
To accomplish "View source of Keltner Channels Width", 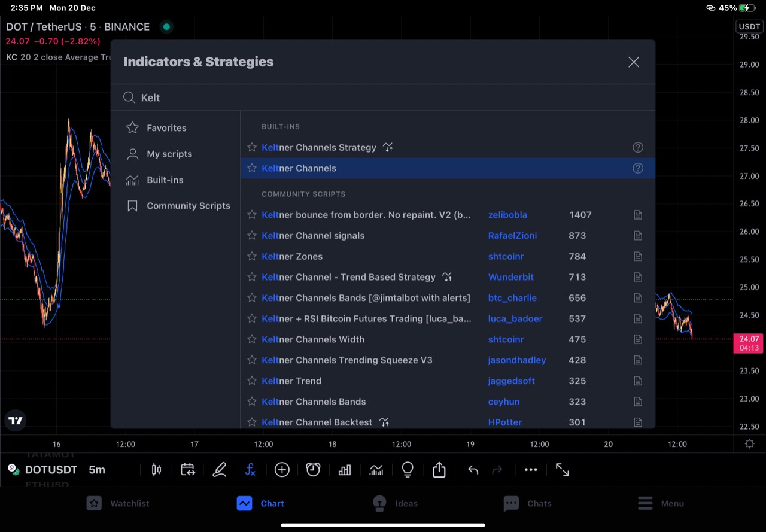I will click(x=638, y=339).
